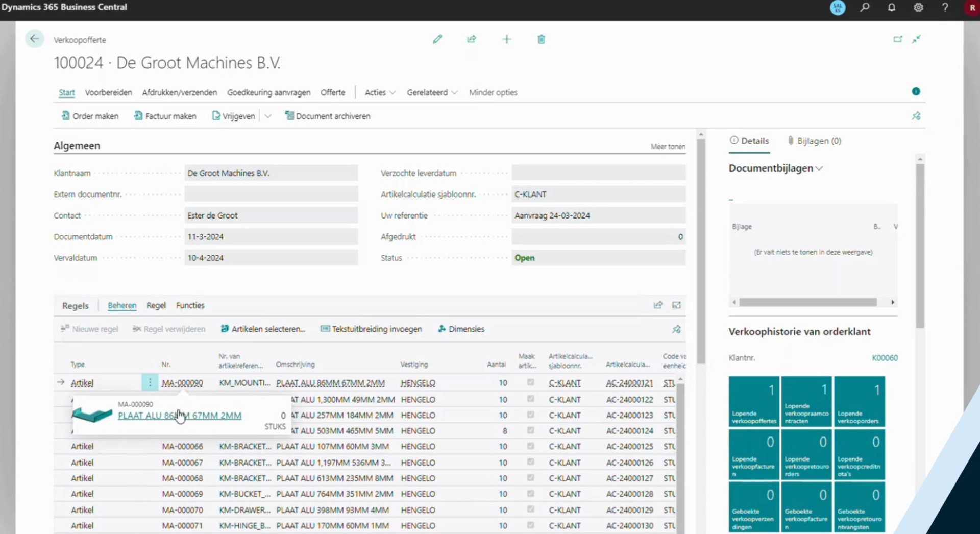Click the main page vertical scrollbar
Screen dimensions: 980x534
click(701, 251)
